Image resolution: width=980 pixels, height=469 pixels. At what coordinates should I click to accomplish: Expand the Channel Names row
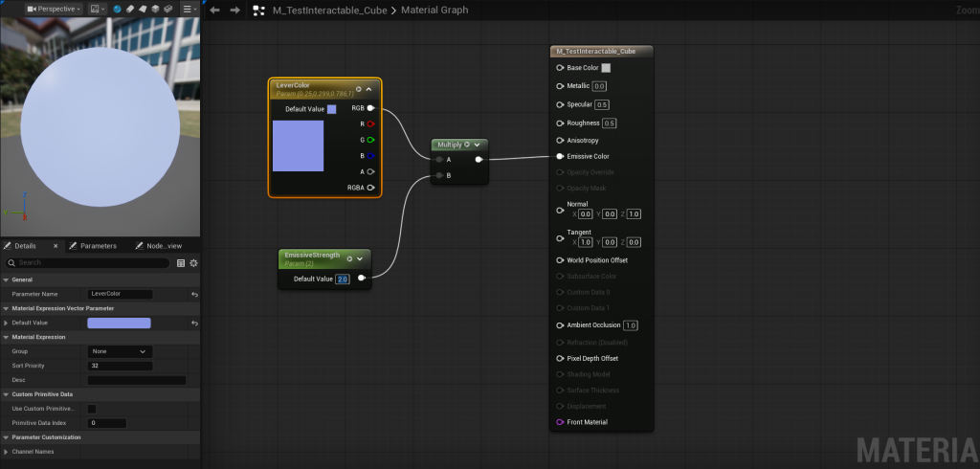6,451
